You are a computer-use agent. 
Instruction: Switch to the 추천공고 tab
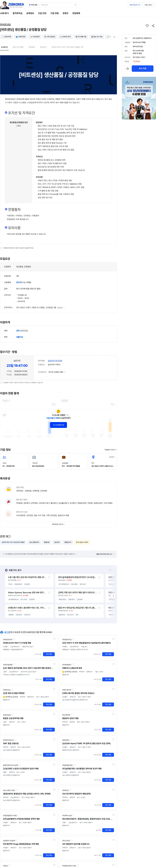[x=44, y=47]
